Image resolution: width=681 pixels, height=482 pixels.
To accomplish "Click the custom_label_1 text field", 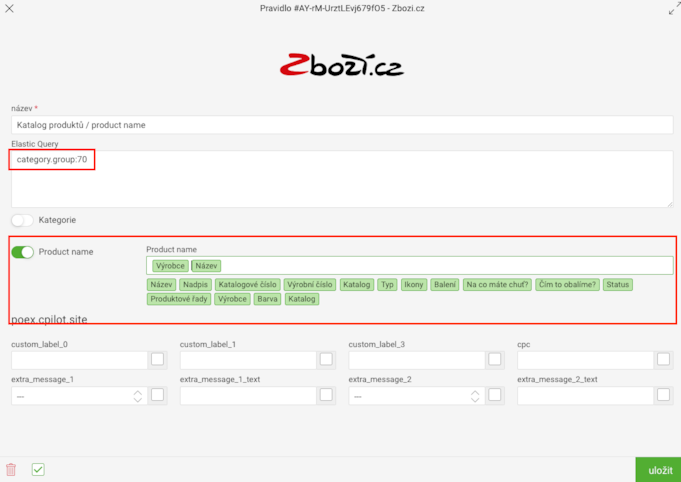I will click(x=248, y=360).
